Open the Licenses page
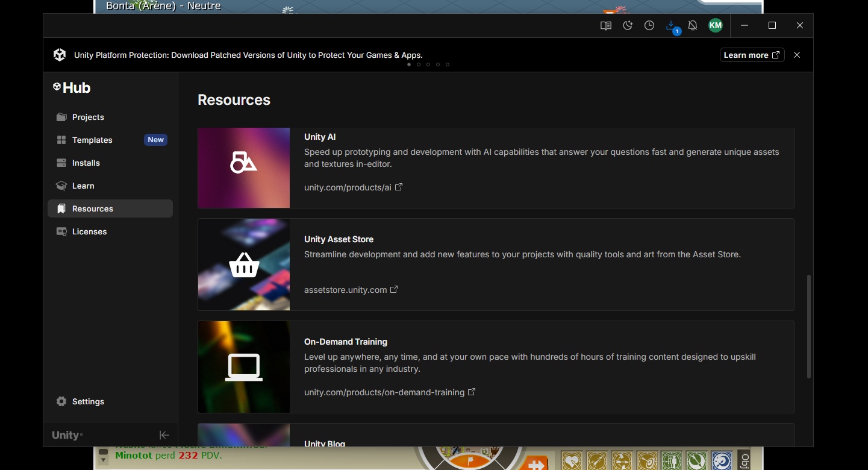Screen dimensions: 868x470 (x=110, y=231)
